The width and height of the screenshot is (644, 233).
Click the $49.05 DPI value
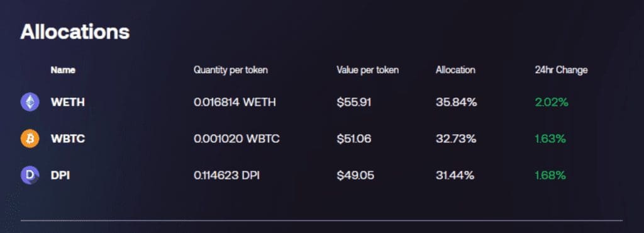click(356, 175)
